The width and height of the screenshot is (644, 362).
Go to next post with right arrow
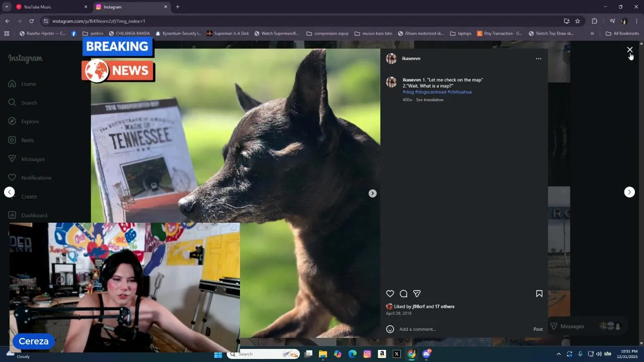point(629,192)
